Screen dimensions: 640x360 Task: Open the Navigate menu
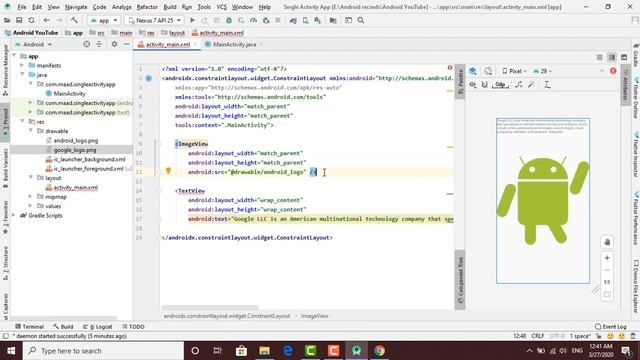76,7
